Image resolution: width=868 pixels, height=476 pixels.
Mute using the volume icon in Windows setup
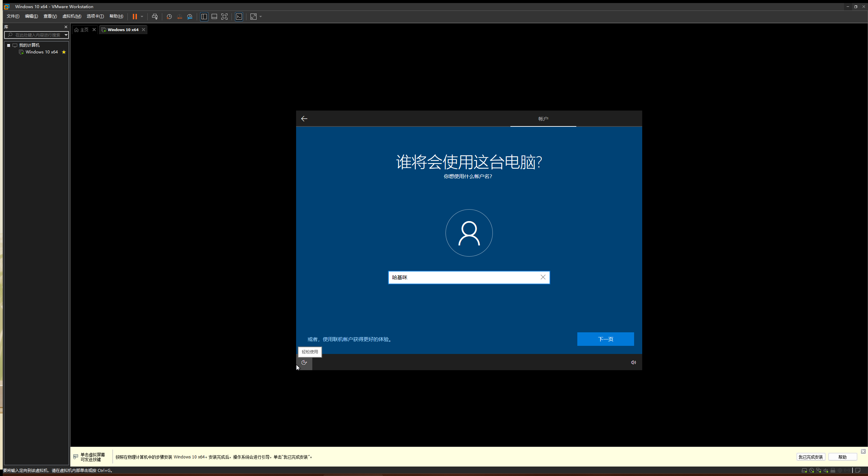[x=633, y=362]
